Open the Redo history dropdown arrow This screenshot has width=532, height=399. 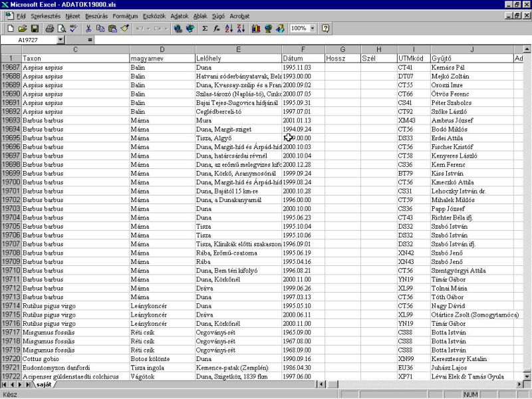166,29
